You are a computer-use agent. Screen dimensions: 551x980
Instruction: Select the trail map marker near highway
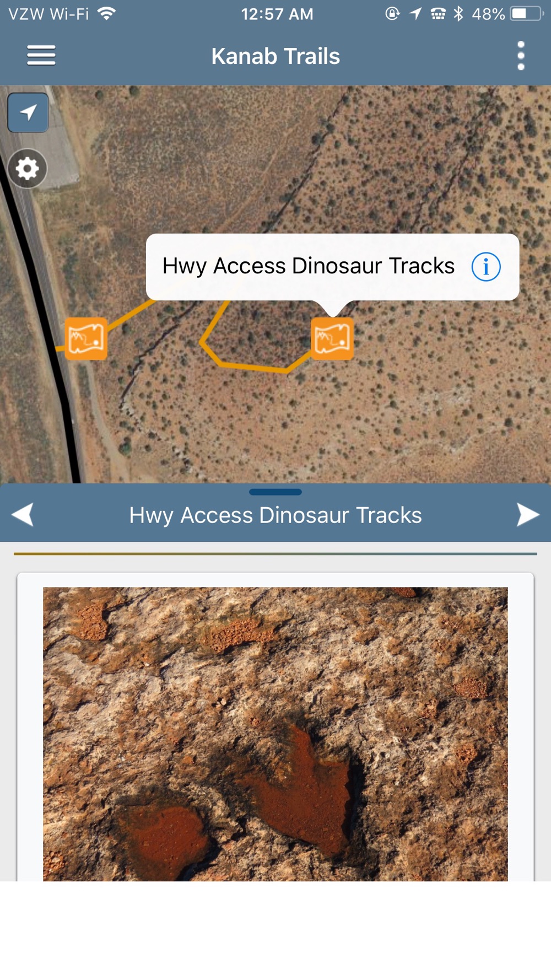[x=86, y=338]
